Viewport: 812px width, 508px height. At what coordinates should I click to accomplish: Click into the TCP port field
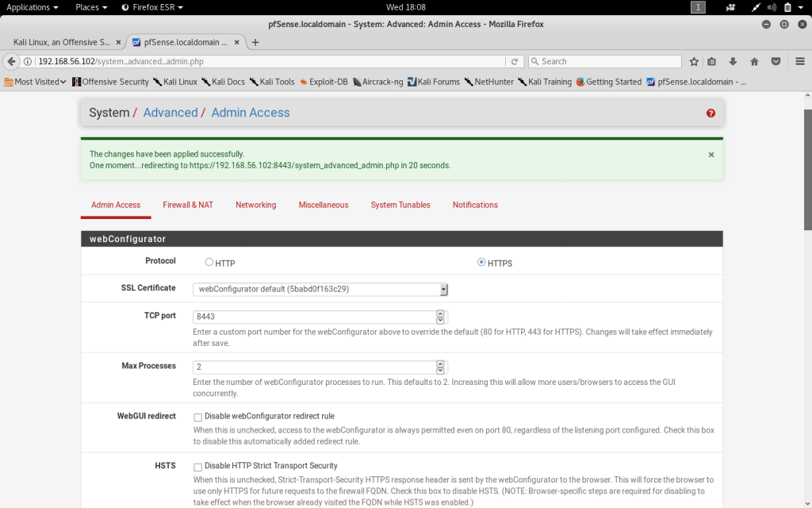(313, 317)
